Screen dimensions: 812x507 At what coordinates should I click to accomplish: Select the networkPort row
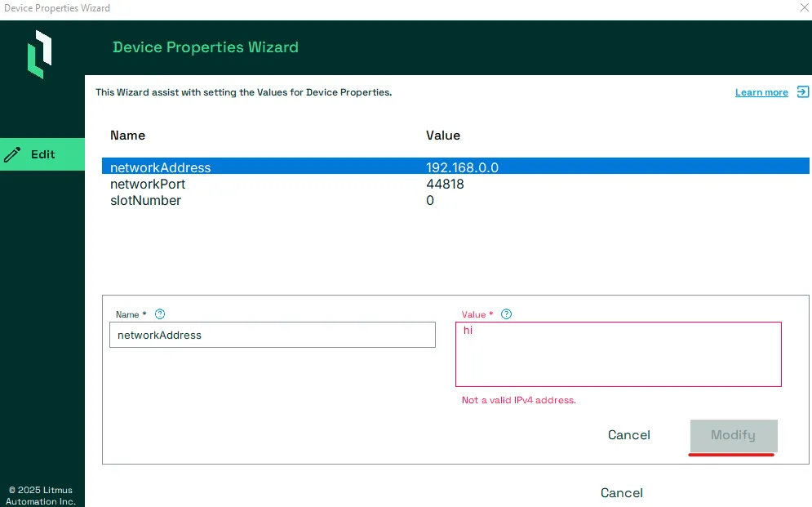[455, 184]
